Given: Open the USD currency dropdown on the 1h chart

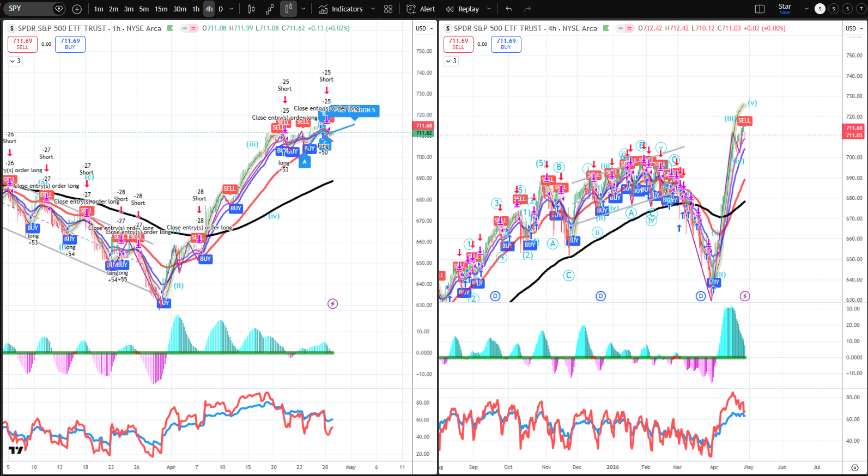Looking at the screenshot, I should [x=424, y=28].
